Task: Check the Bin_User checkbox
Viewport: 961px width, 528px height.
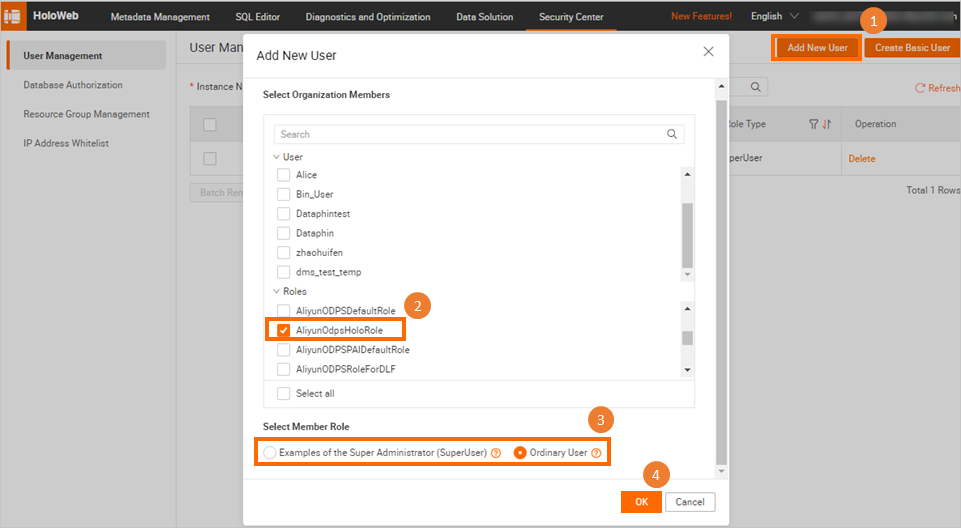Action: point(283,194)
